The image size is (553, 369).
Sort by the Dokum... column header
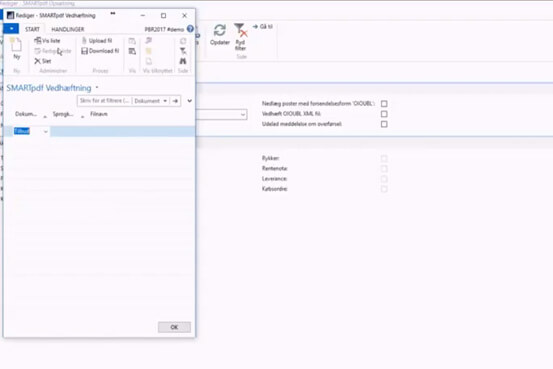[26, 114]
